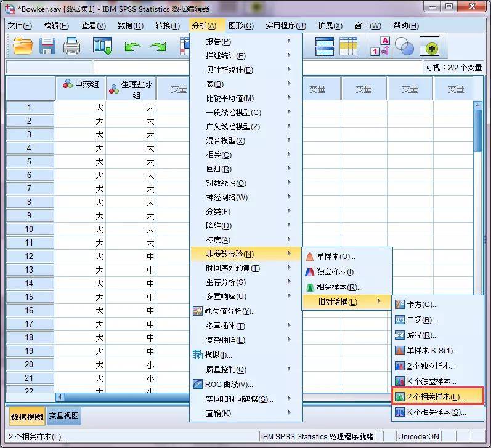This screenshot has width=491, height=448.
Task: Click the yellow weight-cases grid icon
Action: point(348,47)
